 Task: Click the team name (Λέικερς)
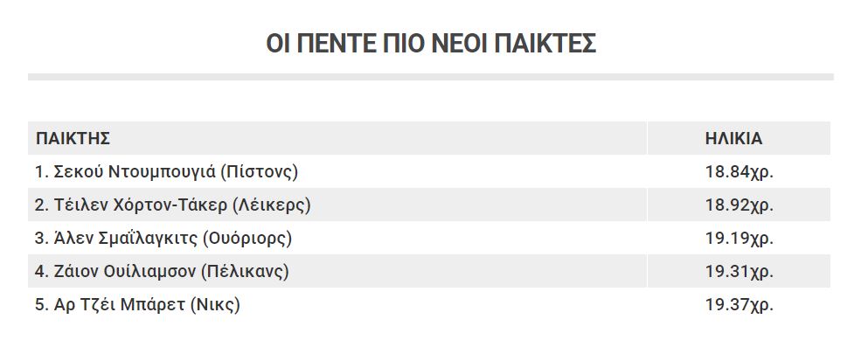click(x=272, y=205)
